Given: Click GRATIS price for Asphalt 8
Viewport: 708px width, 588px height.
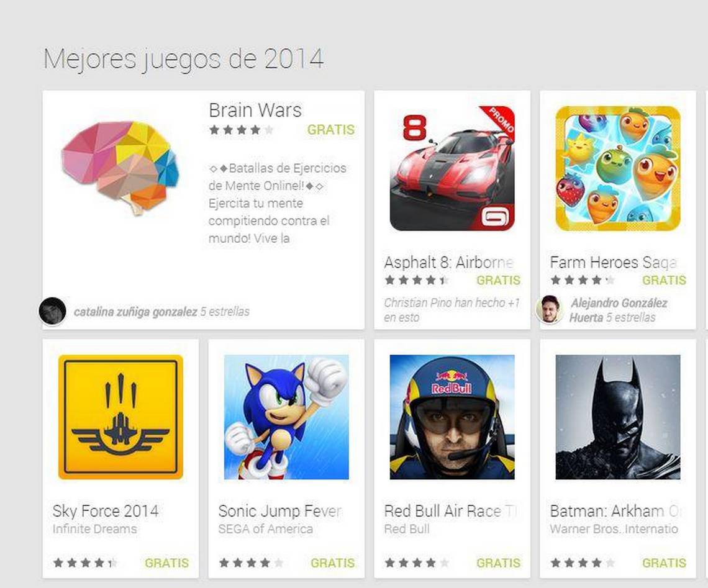Looking at the screenshot, I should (499, 280).
